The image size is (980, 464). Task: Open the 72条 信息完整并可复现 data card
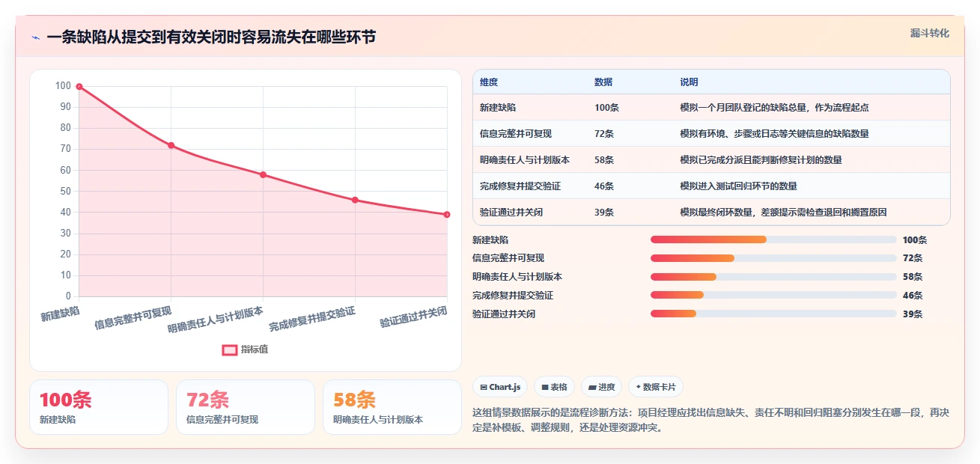[246, 407]
